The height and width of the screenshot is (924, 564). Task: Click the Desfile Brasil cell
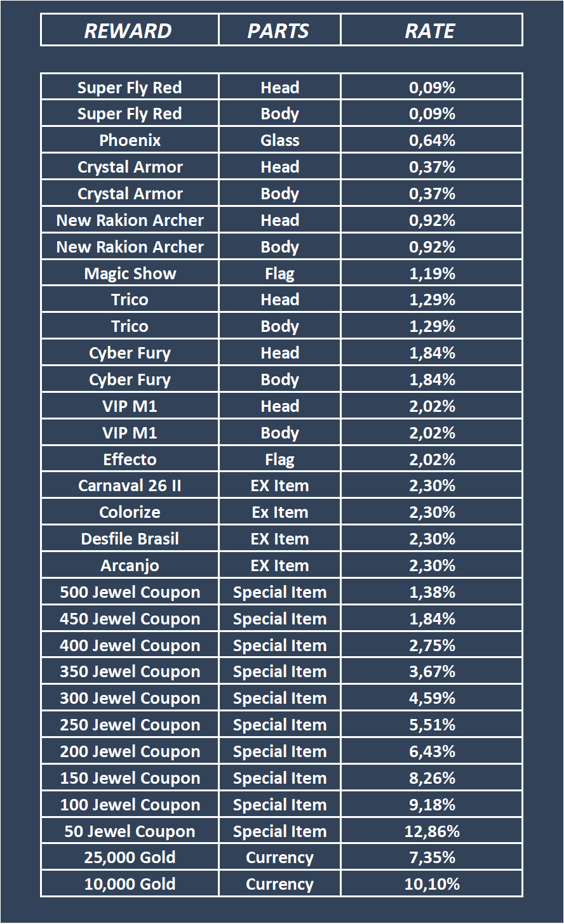[x=130, y=539]
